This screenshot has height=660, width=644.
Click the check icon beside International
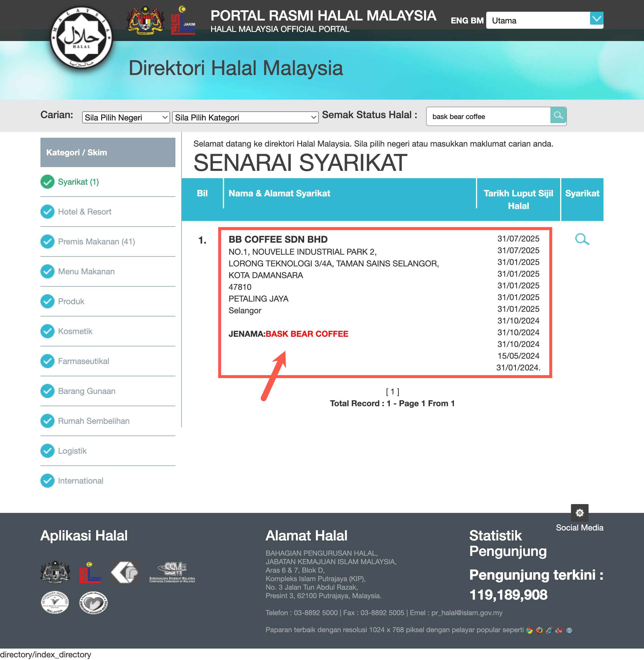click(x=47, y=481)
